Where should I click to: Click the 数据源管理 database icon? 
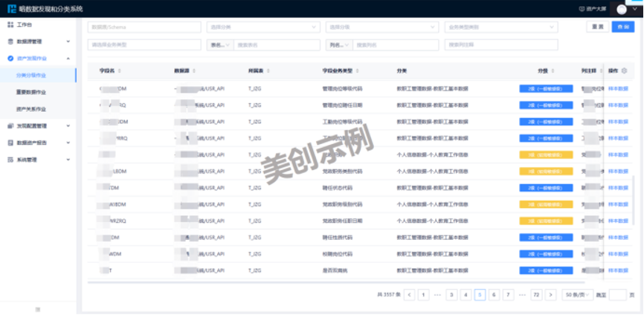point(10,42)
